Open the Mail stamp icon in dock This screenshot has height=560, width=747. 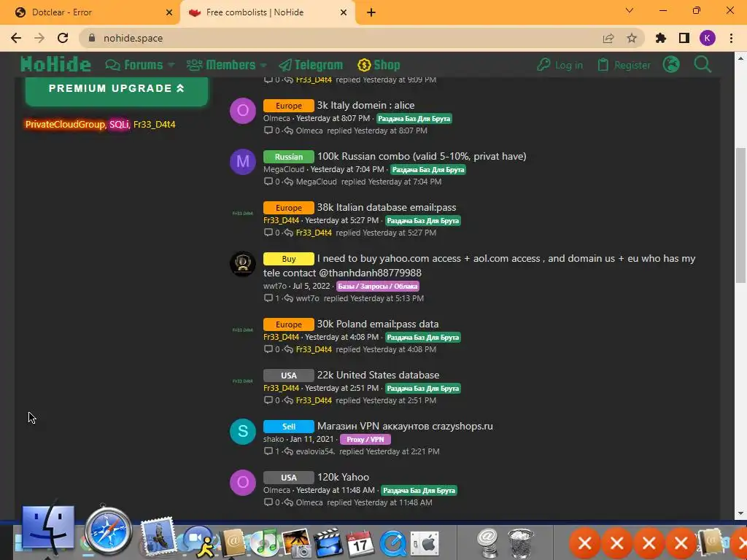158,537
